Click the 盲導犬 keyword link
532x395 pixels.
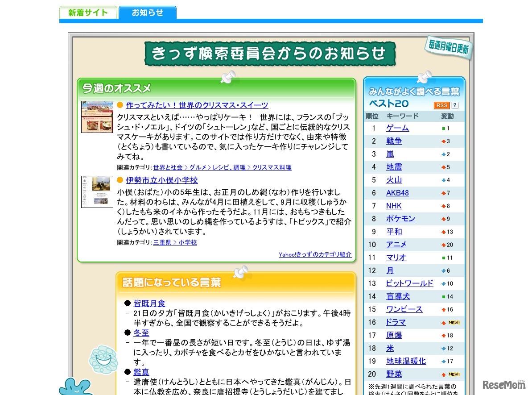pos(398,296)
